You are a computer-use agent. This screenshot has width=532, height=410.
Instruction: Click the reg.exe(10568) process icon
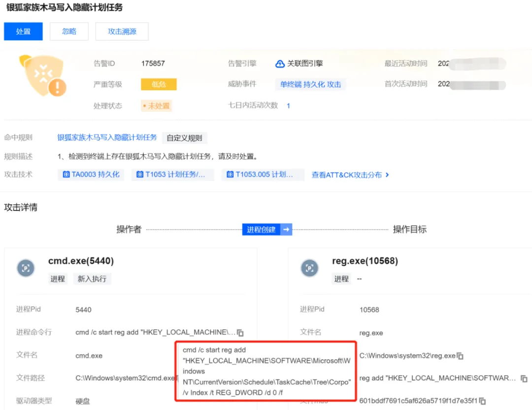[x=309, y=268]
